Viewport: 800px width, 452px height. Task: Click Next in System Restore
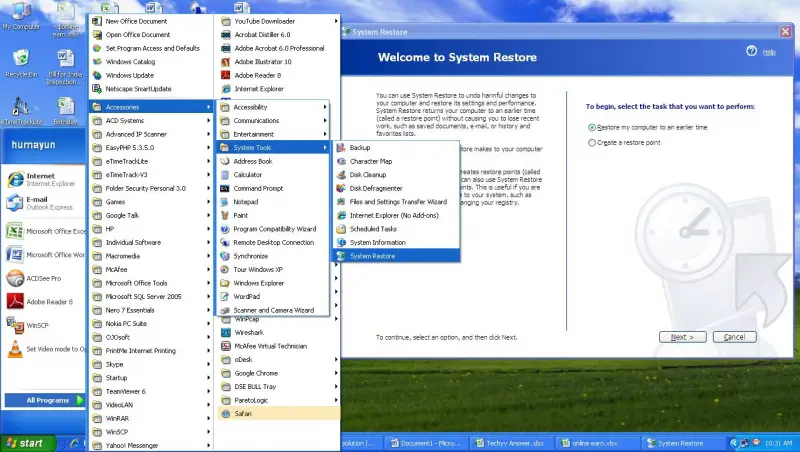682,337
